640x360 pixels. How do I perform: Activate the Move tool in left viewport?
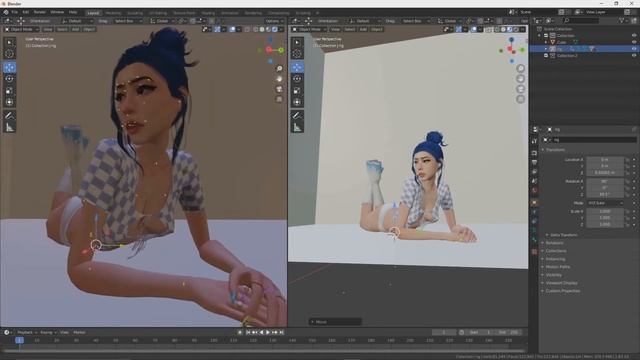tap(9, 67)
